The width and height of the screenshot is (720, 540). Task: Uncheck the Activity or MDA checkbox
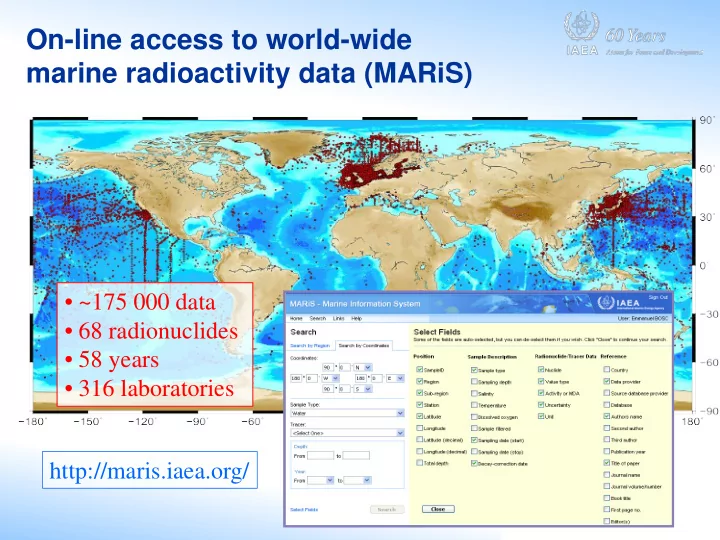(541, 393)
